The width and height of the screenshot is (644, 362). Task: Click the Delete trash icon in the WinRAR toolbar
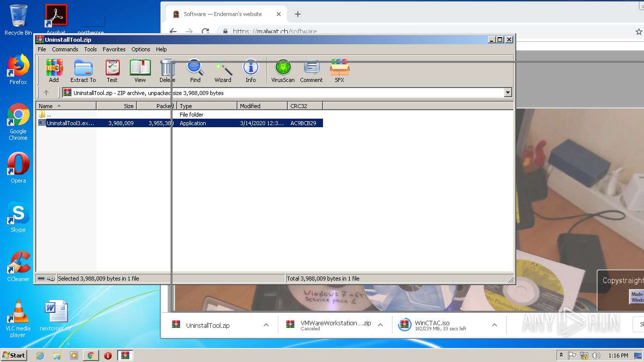click(167, 71)
